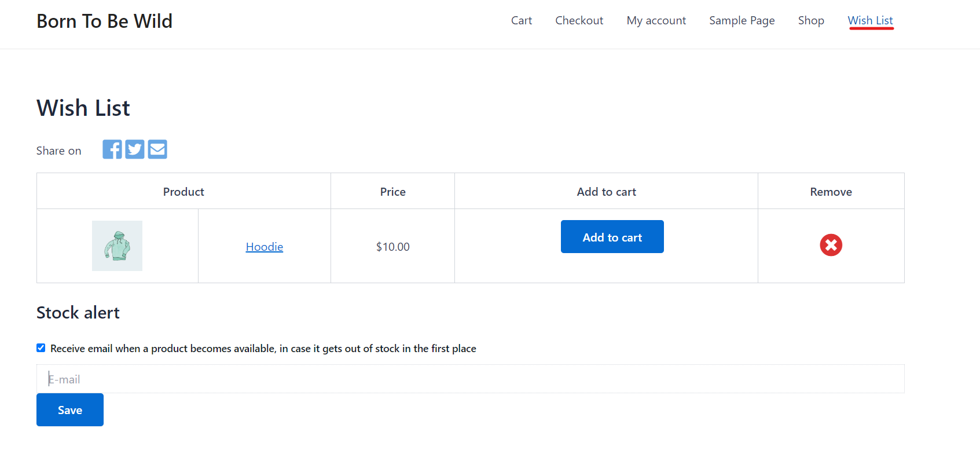
Task: Click the 'Receive email when a product becomes available' label
Action: 263,349
